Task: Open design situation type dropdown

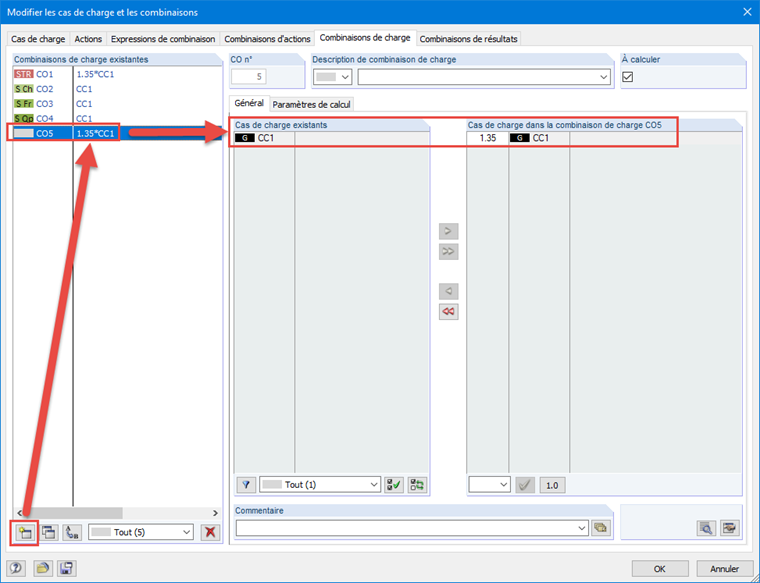Action: 332,77
